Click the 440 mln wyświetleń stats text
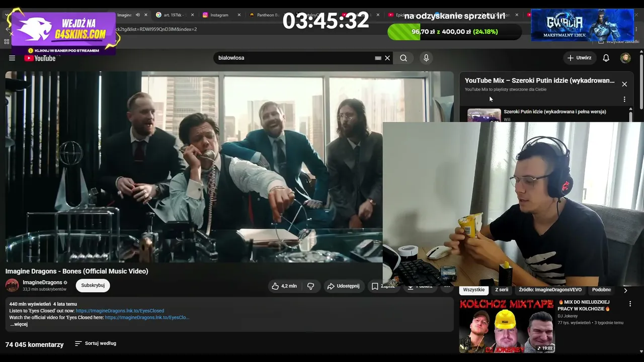The image size is (644, 362). tap(43, 304)
